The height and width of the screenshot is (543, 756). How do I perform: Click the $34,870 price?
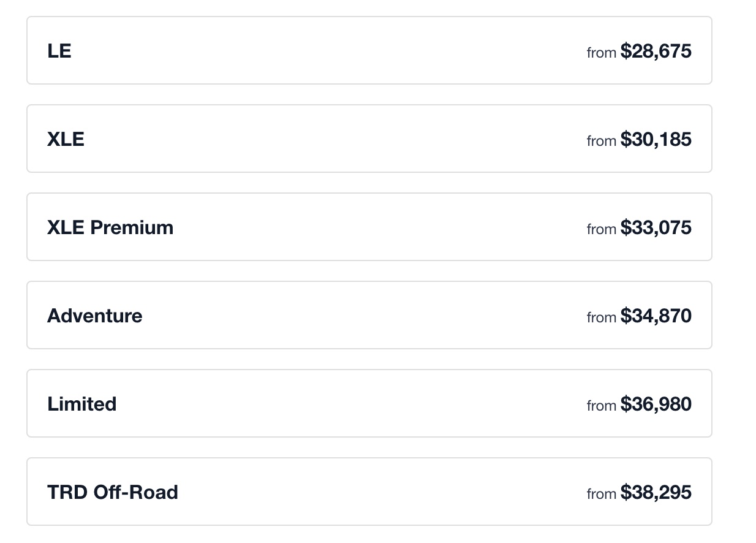pyautogui.click(x=656, y=316)
